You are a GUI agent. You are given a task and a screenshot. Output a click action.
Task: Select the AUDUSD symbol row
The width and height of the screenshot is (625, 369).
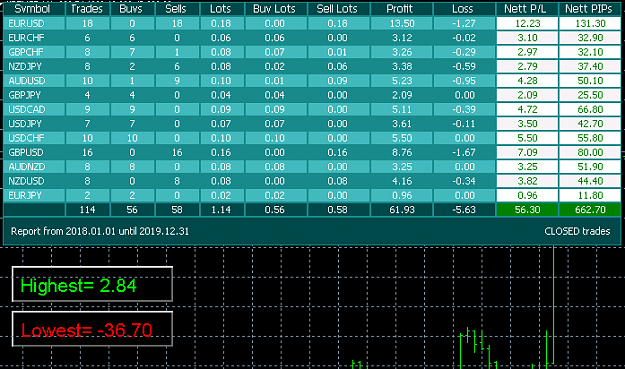pos(312,80)
